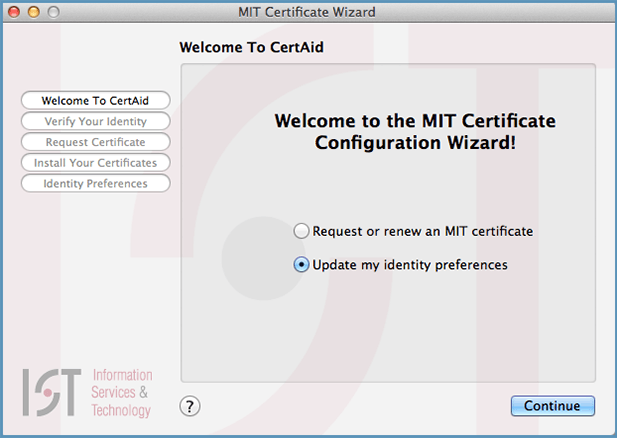The image size is (617, 438).
Task: Open help with the question mark button
Action: 190,405
